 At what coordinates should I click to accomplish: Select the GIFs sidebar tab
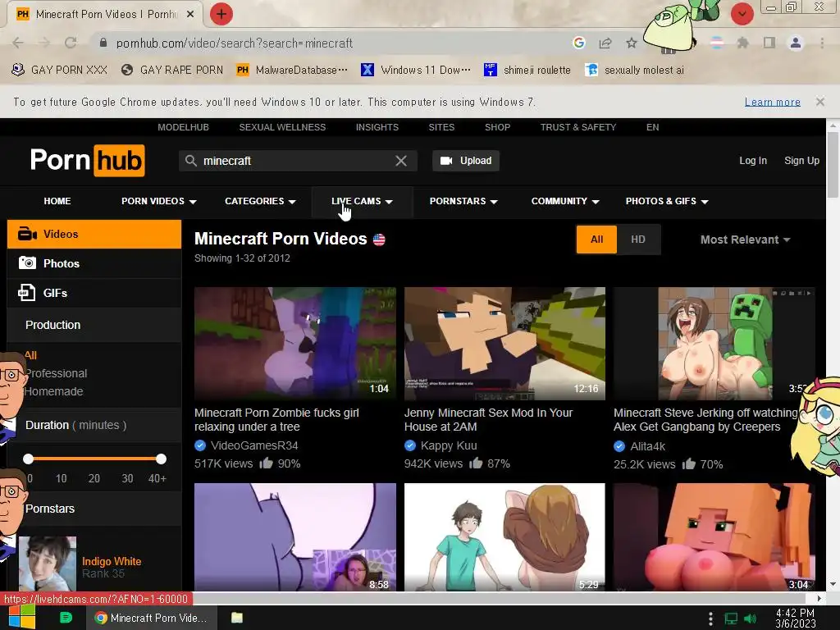pyautogui.click(x=94, y=293)
